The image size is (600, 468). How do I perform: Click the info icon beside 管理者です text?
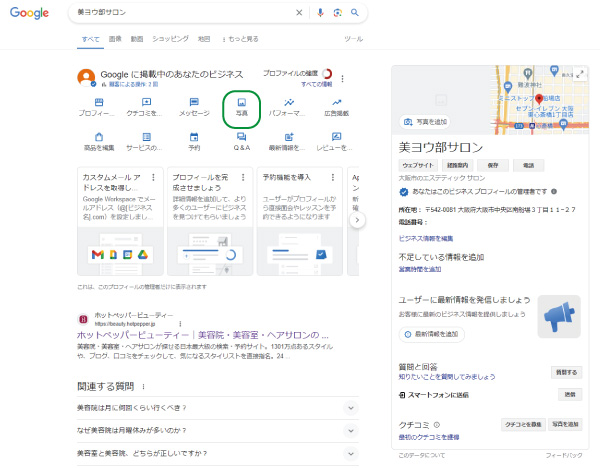tap(554, 191)
